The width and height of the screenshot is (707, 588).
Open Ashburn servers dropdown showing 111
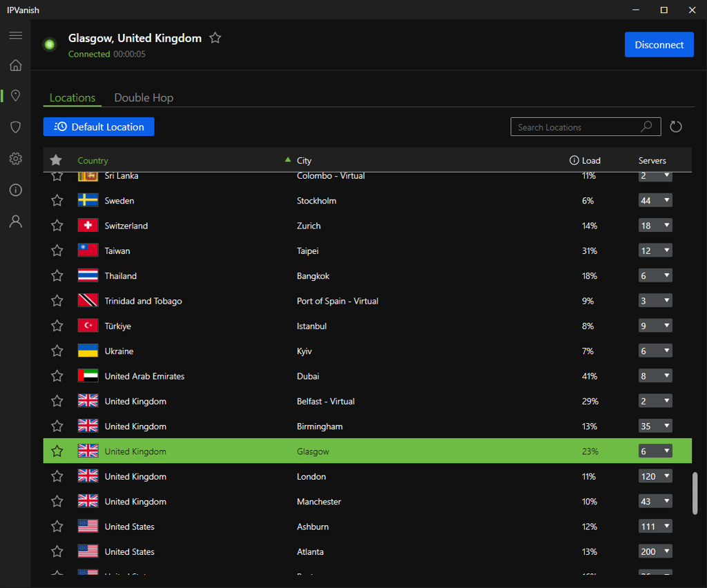click(655, 527)
